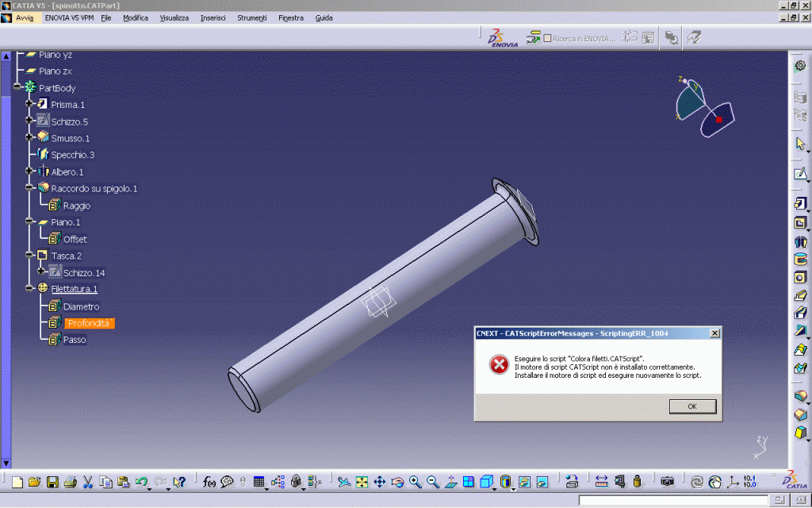
Task: Open the Measure Between tool
Action: pos(601,481)
